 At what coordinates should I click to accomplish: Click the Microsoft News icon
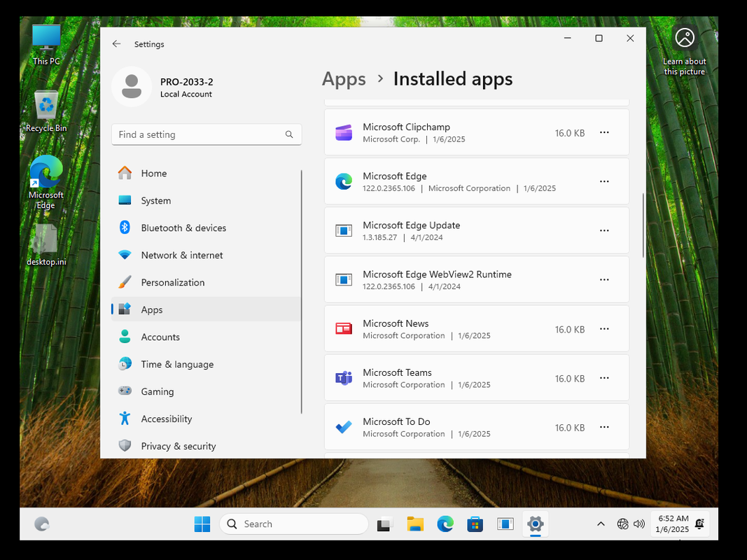point(344,328)
